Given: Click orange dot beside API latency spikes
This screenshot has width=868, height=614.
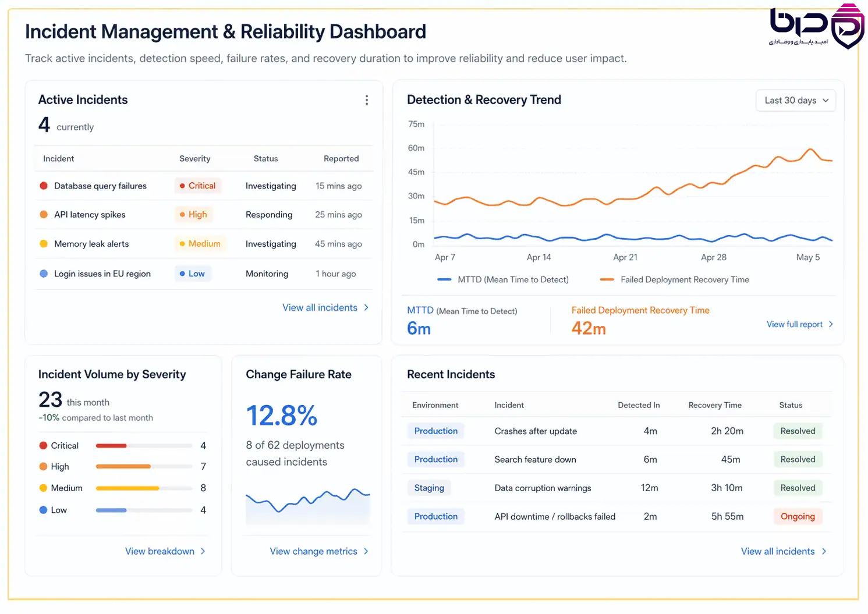Looking at the screenshot, I should [x=44, y=214].
